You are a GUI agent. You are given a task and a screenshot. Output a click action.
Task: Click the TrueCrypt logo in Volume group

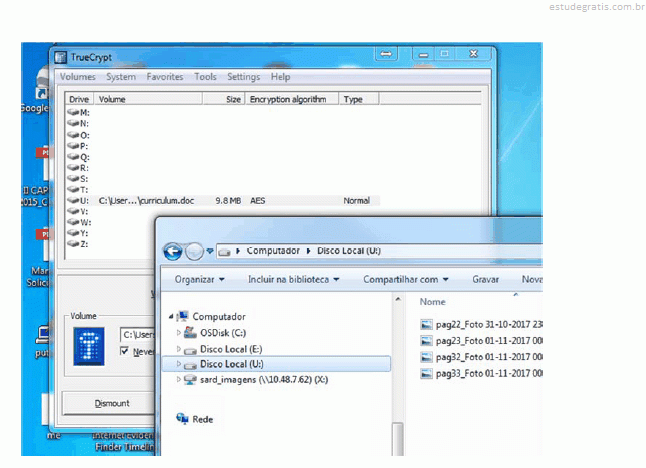89,346
